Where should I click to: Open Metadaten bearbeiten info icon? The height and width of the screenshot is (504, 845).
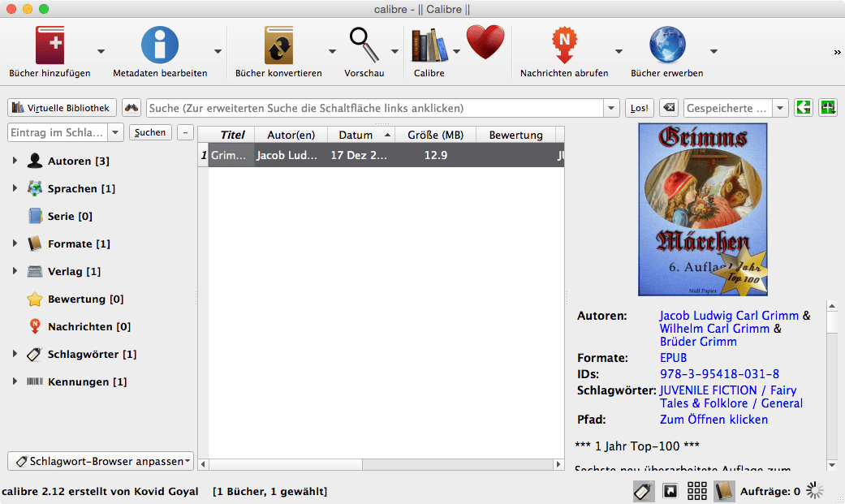160,45
